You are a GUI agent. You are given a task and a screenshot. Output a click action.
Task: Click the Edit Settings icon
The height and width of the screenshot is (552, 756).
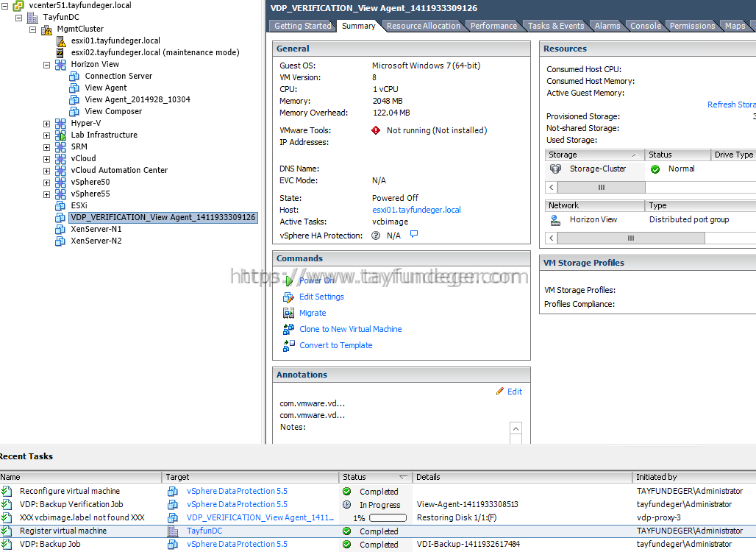tap(288, 297)
